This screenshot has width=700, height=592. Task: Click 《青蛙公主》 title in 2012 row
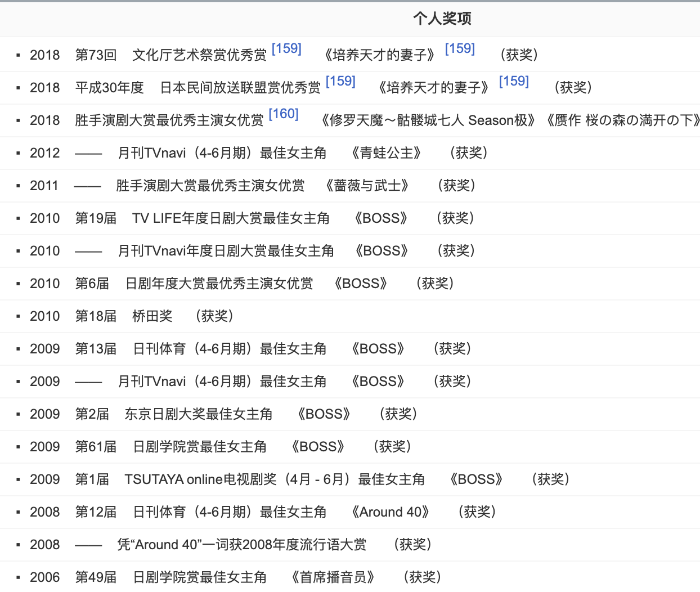pos(386,153)
